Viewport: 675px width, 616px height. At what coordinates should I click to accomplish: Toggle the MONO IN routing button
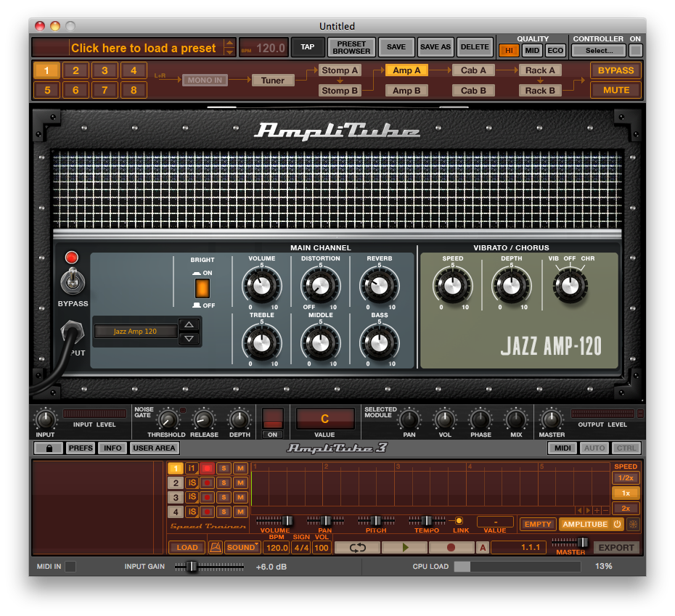(205, 80)
